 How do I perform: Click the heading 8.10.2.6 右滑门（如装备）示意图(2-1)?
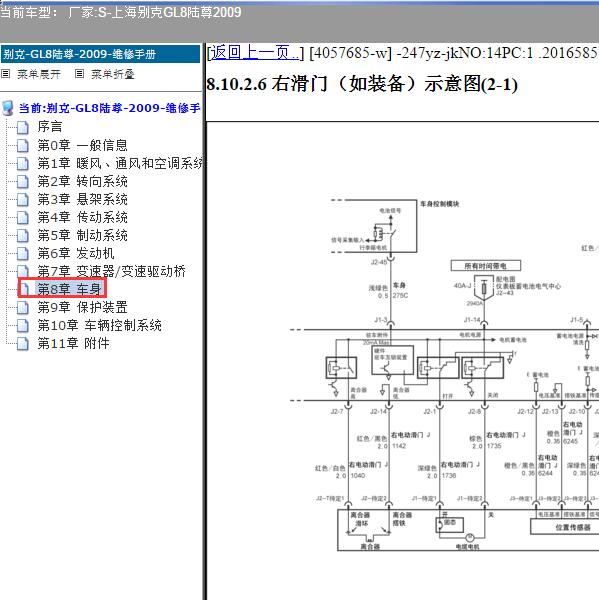pos(362,84)
